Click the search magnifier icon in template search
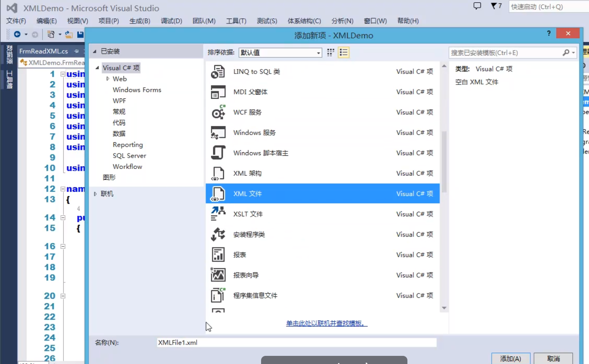 [566, 53]
